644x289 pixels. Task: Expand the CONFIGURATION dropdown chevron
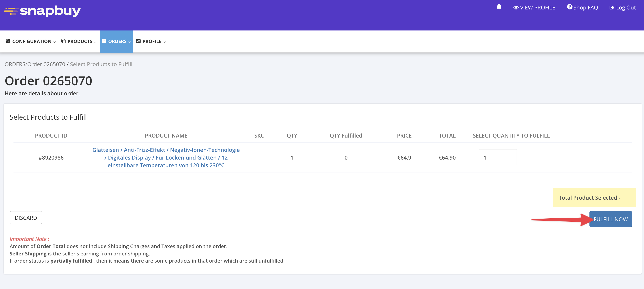(x=54, y=42)
